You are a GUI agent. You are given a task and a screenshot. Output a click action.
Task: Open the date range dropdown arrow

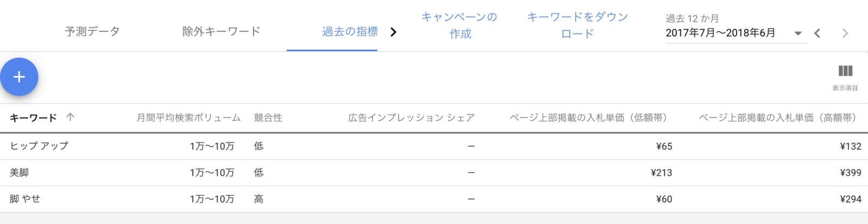coord(798,33)
